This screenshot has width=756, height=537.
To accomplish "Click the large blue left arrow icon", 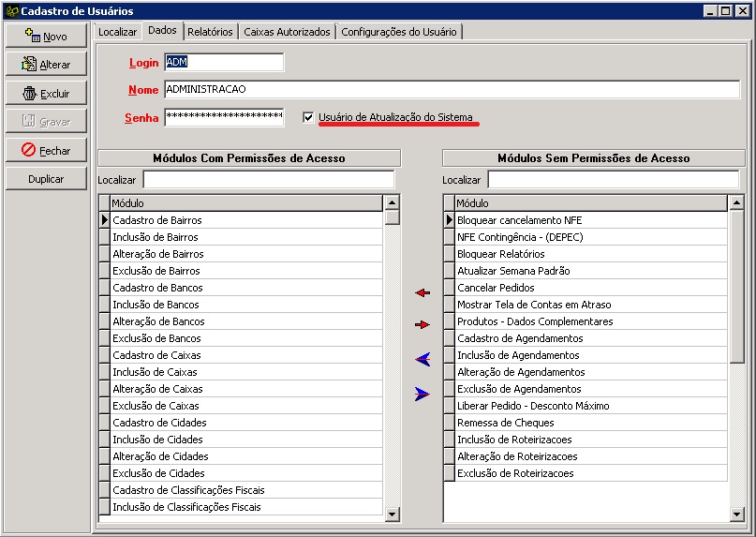I will point(422,359).
